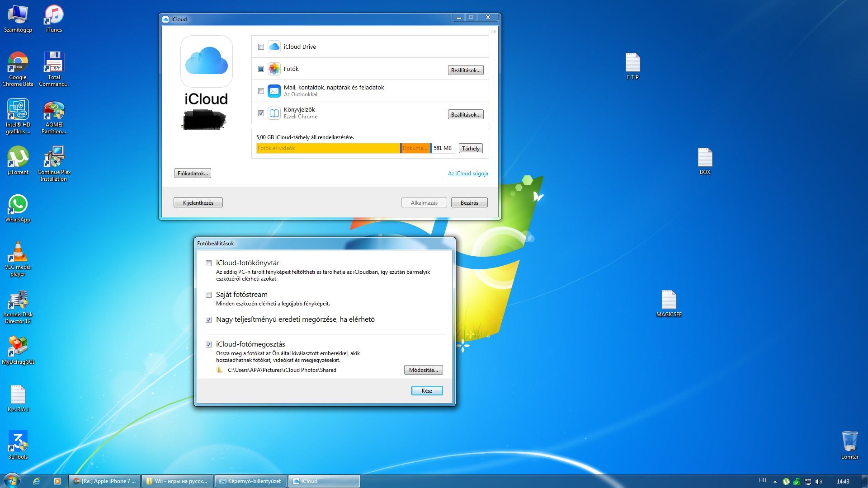
Task: Click the 14:43 taskbar clock
Action: pos(843,482)
